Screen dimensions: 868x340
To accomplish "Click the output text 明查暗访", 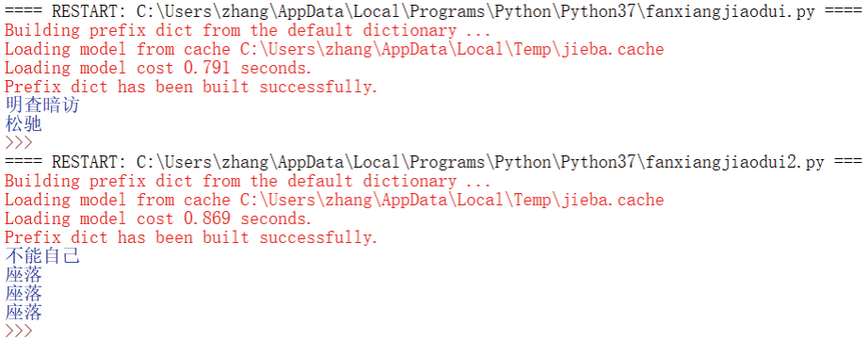I will click(42, 105).
